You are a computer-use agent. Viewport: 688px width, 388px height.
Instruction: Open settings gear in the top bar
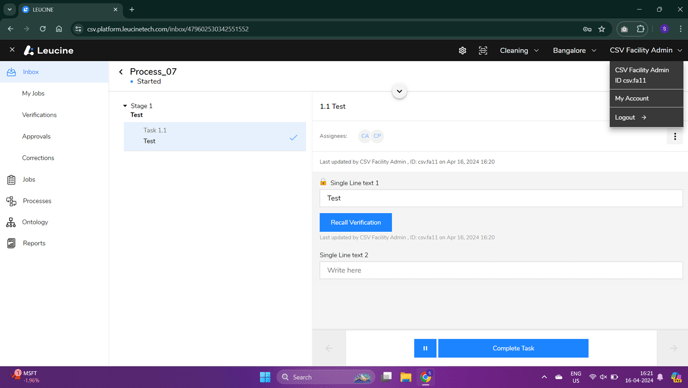click(x=462, y=50)
